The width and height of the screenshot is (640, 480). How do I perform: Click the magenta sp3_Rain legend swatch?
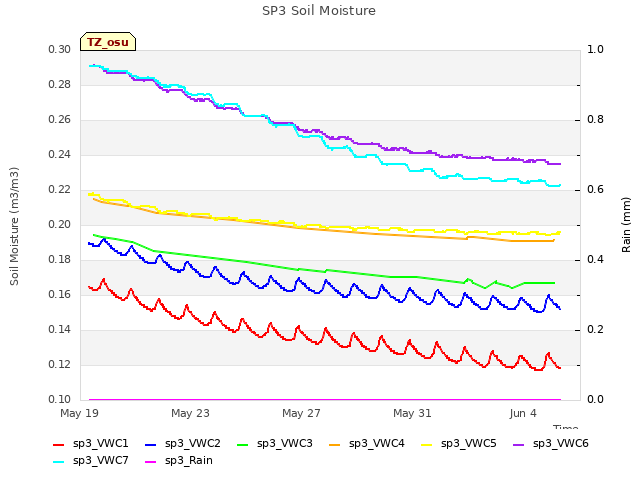[x=151, y=462]
